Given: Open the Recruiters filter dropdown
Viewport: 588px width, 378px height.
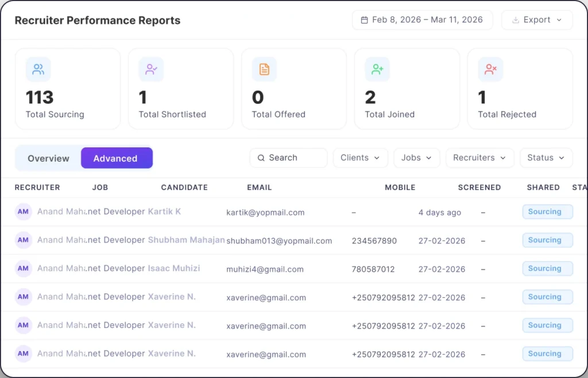Looking at the screenshot, I should point(479,158).
